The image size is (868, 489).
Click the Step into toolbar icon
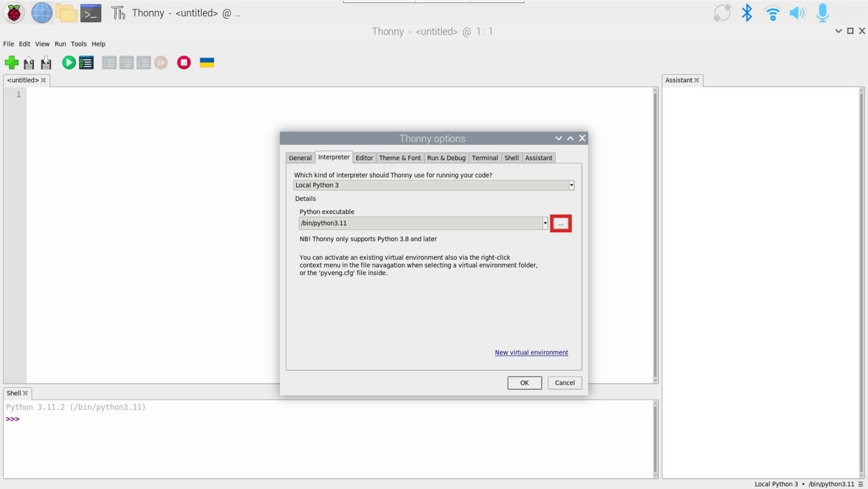point(127,63)
